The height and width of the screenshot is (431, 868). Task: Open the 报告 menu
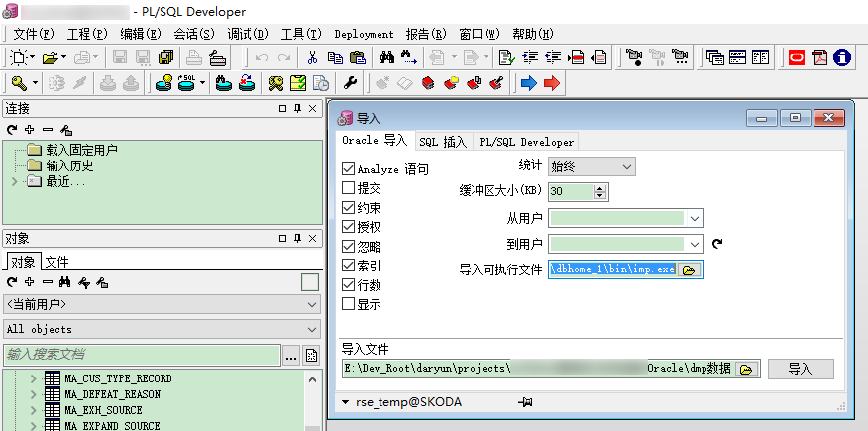pyautogui.click(x=426, y=34)
